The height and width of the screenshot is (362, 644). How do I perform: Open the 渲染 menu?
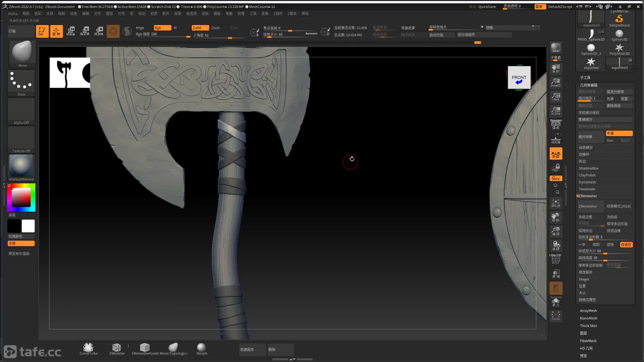(x=205, y=14)
